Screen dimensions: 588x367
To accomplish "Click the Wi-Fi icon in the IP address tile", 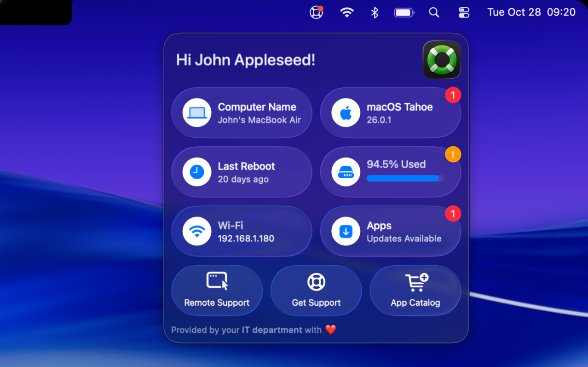I will 197,231.
